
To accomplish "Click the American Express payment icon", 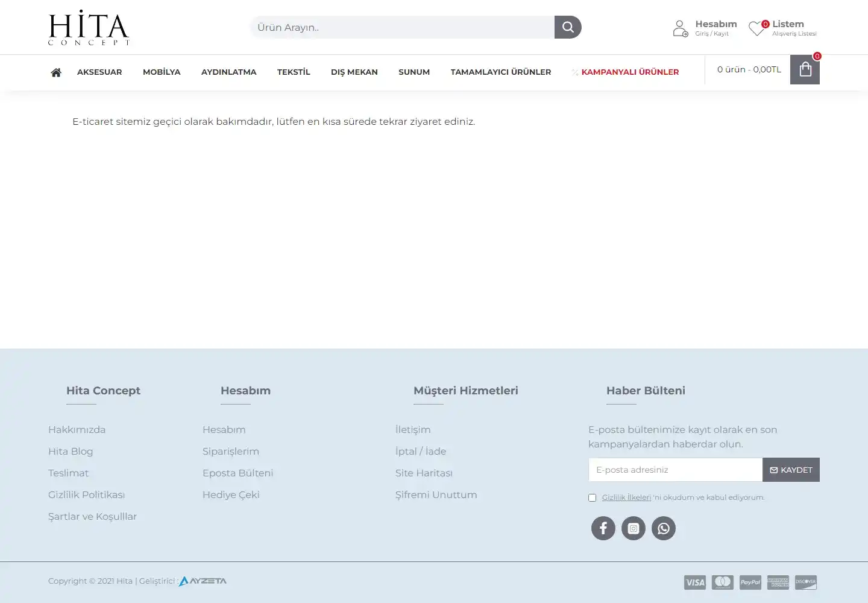I will (778, 582).
